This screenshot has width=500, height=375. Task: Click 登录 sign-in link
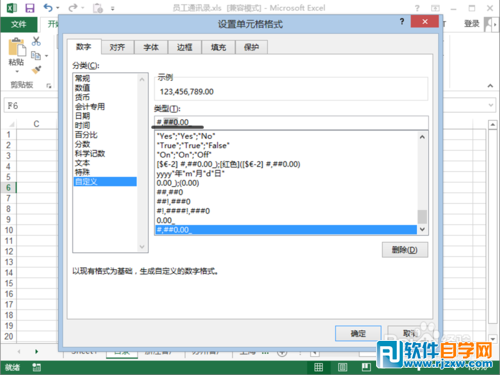click(472, 24)
